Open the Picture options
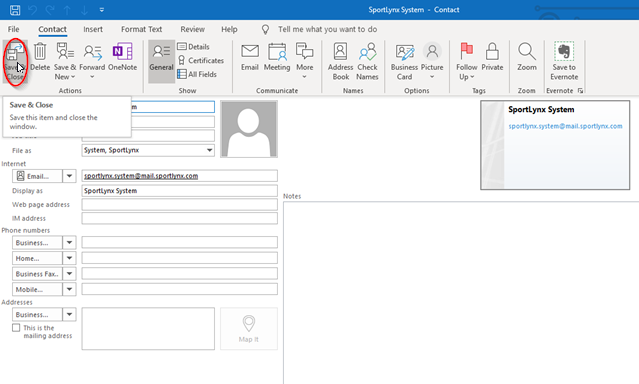Image resolution: width=639 pixels, height=384 pixels. tap(432, 61)
